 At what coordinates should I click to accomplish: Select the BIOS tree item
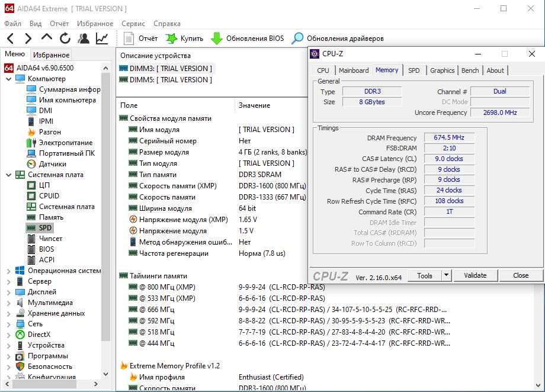(x=46, y=249)
